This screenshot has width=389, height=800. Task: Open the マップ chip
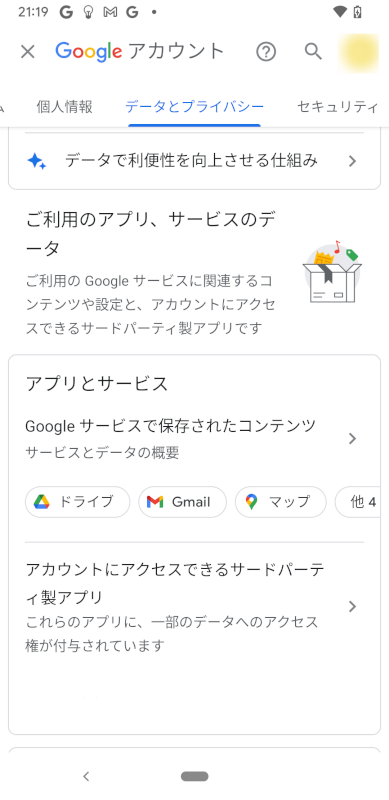(x=280, y=502)
